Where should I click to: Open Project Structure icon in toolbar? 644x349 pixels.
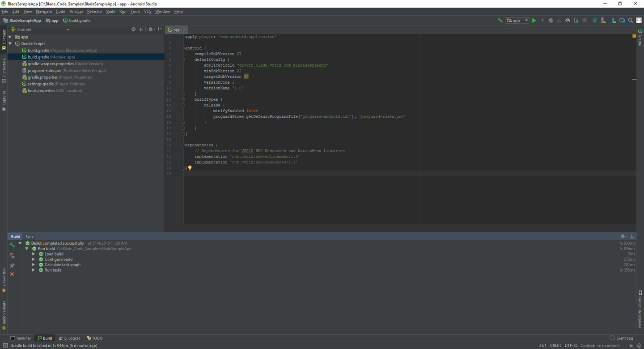622,21
